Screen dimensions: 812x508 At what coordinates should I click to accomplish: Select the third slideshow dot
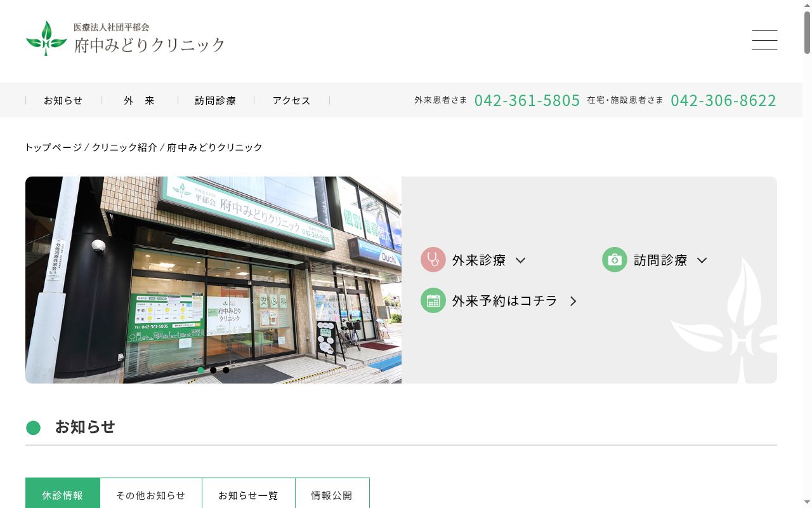[226, 370]
